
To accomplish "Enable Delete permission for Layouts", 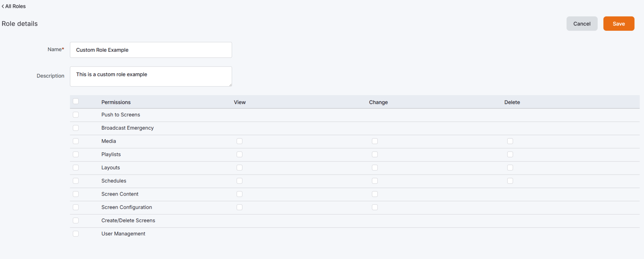I will (510, 167).
